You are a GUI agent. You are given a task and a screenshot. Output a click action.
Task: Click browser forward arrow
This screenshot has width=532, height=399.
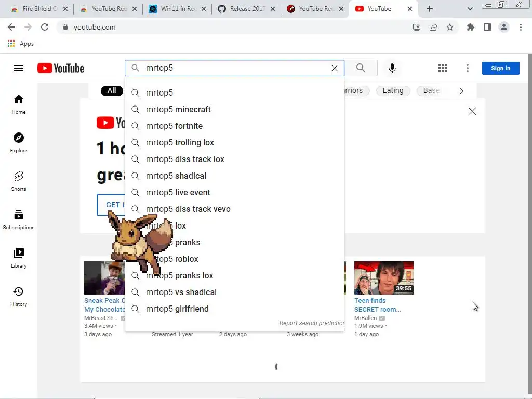point(28,27)
